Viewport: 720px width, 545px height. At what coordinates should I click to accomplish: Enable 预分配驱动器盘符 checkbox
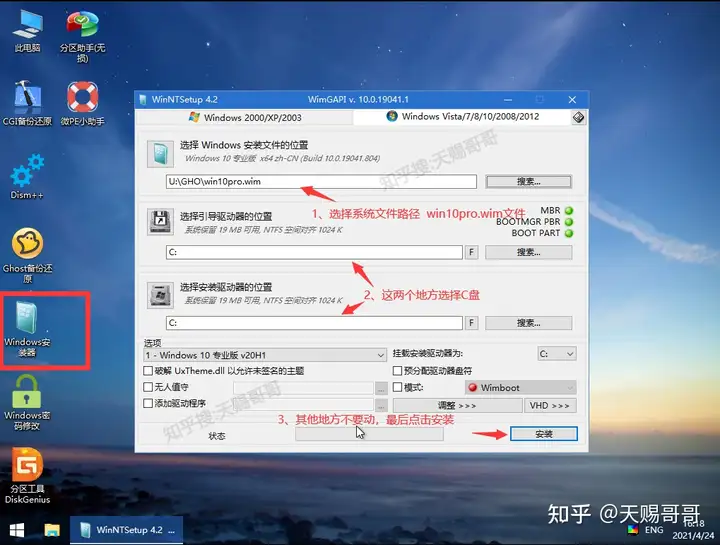(x=398, y=371)
